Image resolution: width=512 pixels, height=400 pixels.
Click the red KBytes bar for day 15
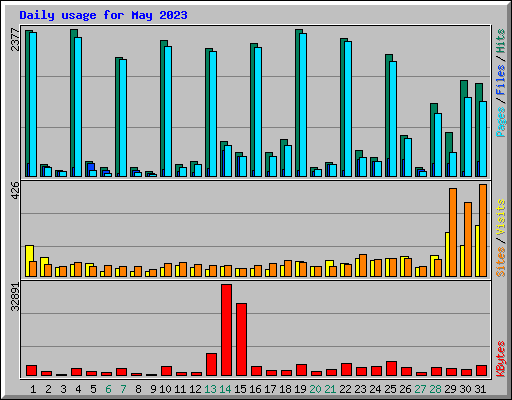241,339
